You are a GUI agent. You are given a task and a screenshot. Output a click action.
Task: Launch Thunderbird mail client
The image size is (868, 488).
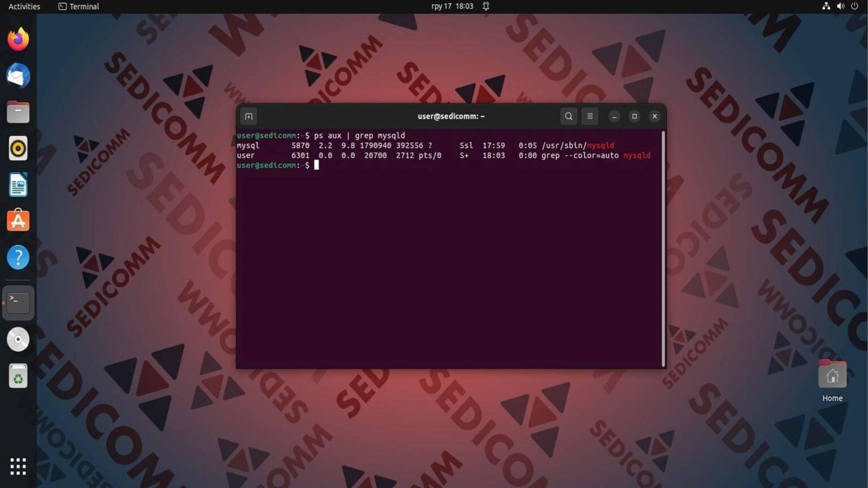(x=18, y=75)
